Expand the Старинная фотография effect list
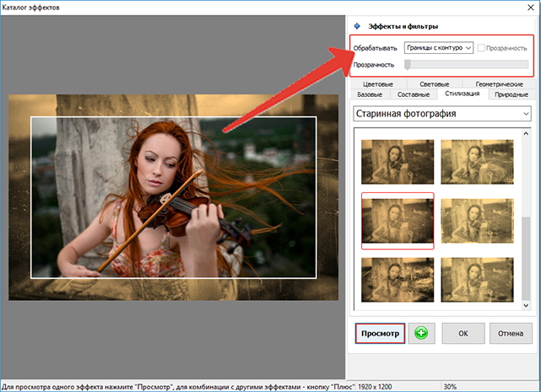541x392 pixels. 442,114
